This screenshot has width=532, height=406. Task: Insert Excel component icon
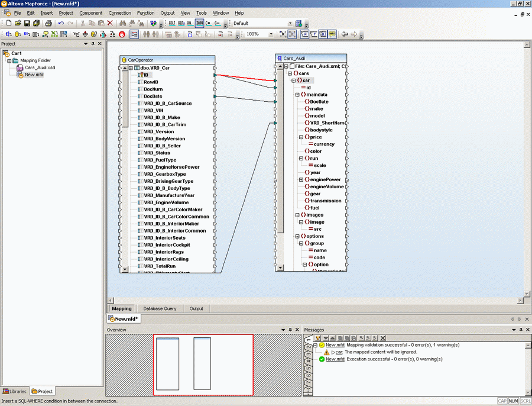(54, 34)
